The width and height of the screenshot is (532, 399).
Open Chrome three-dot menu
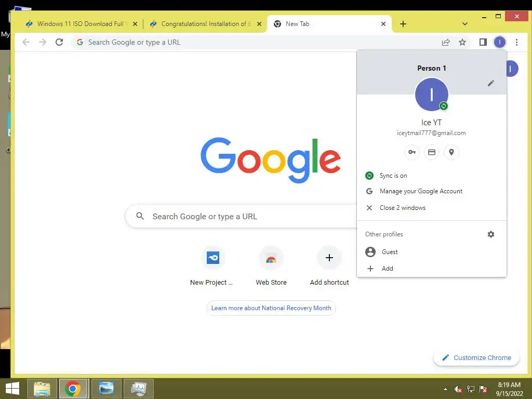coord(516,42)
